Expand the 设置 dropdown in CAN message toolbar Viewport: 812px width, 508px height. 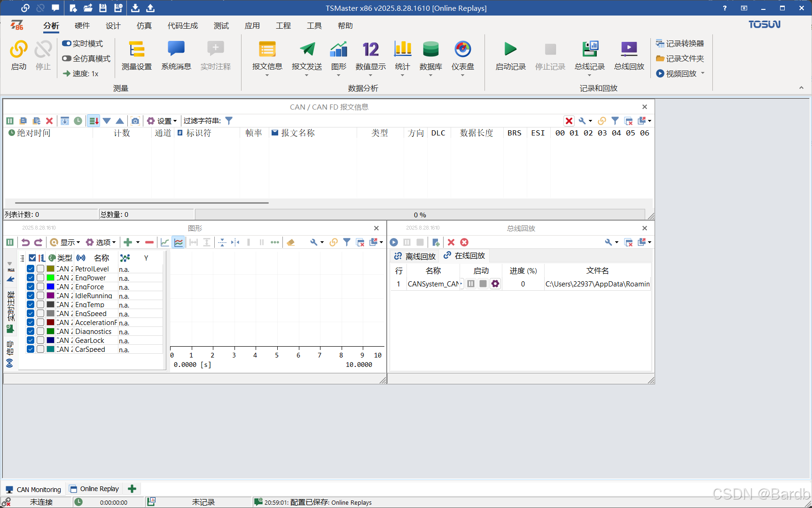[x=162, y=121]
